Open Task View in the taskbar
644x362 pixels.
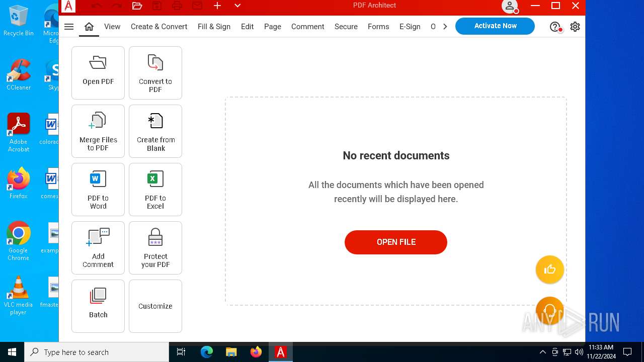coord(181,352)
